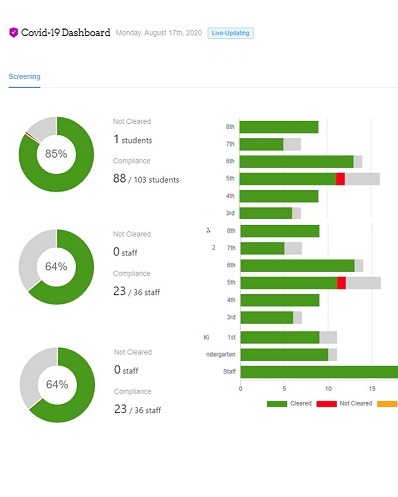Select the red Not Cleared legend swatch
Viewport: 398px width, 497px height.
[x=326, y=404]
